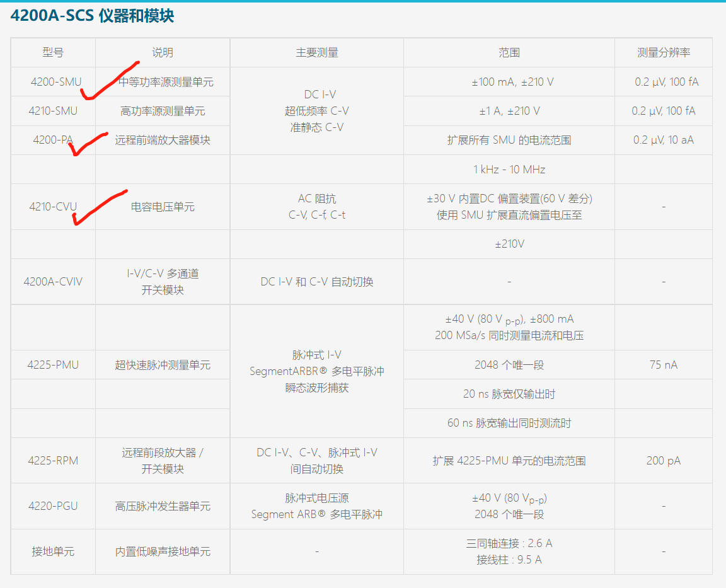
Task: Click the 主要测量 column header
Action: click(x=316, y=52)
